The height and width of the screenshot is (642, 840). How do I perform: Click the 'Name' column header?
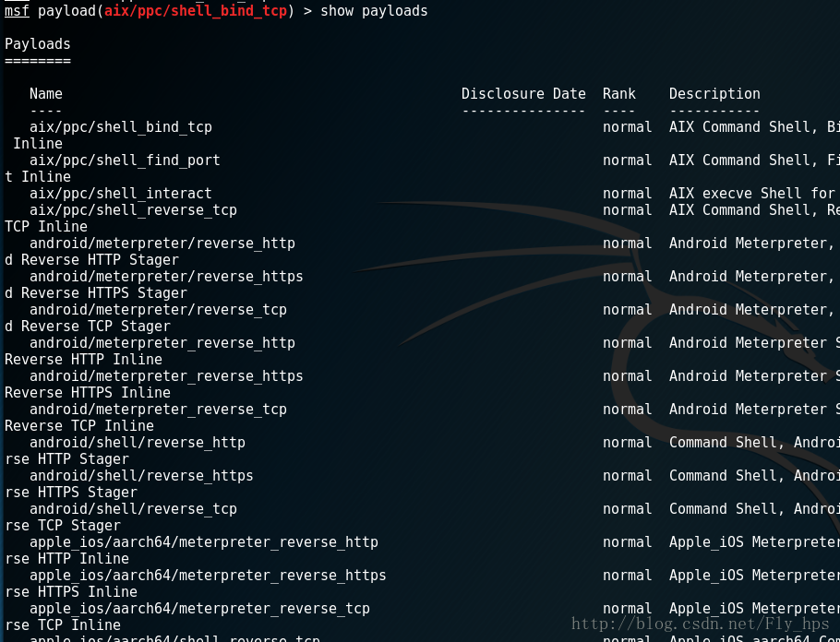(x=46, y=94)
